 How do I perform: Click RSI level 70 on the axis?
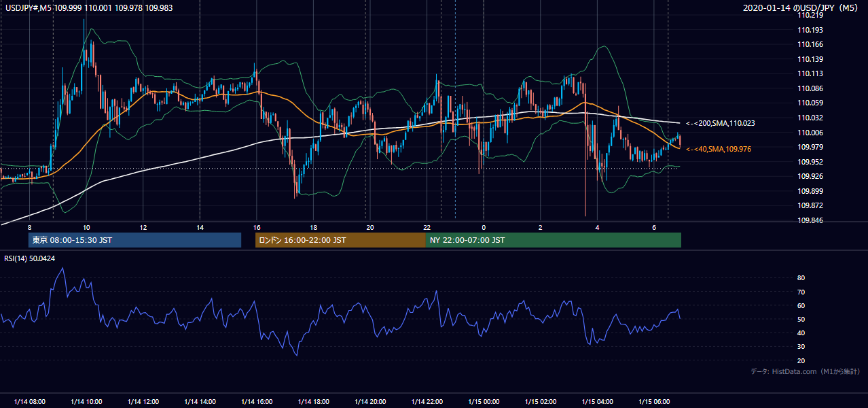pos(801,292)
